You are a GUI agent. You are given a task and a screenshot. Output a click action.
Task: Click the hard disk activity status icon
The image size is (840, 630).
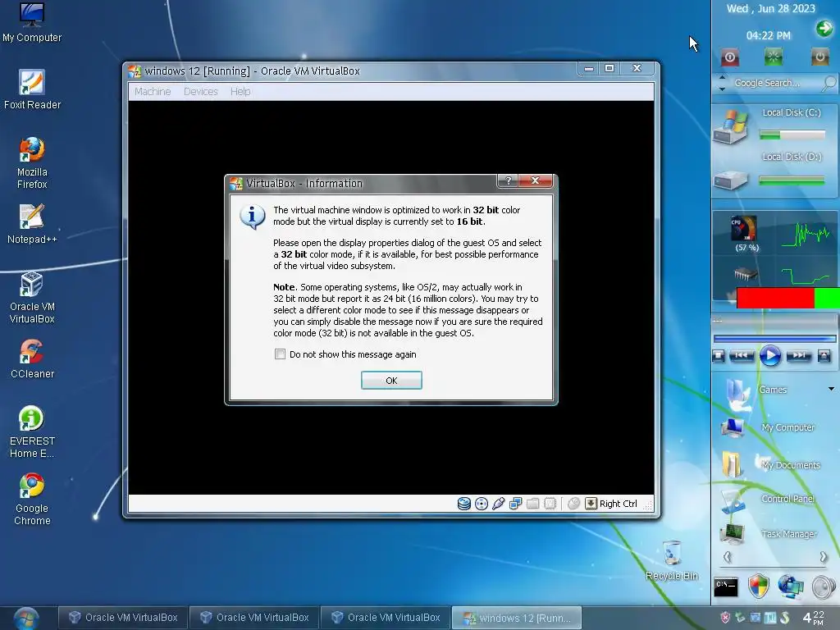464,504
